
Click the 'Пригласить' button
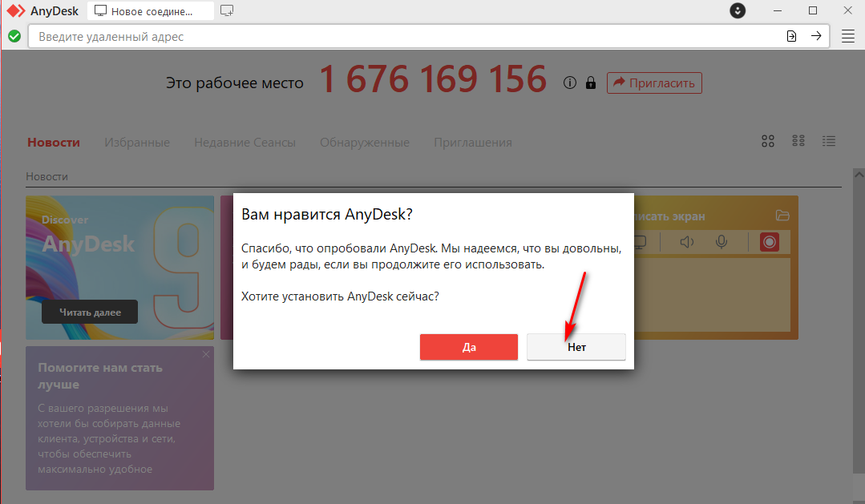pos(654,83)
